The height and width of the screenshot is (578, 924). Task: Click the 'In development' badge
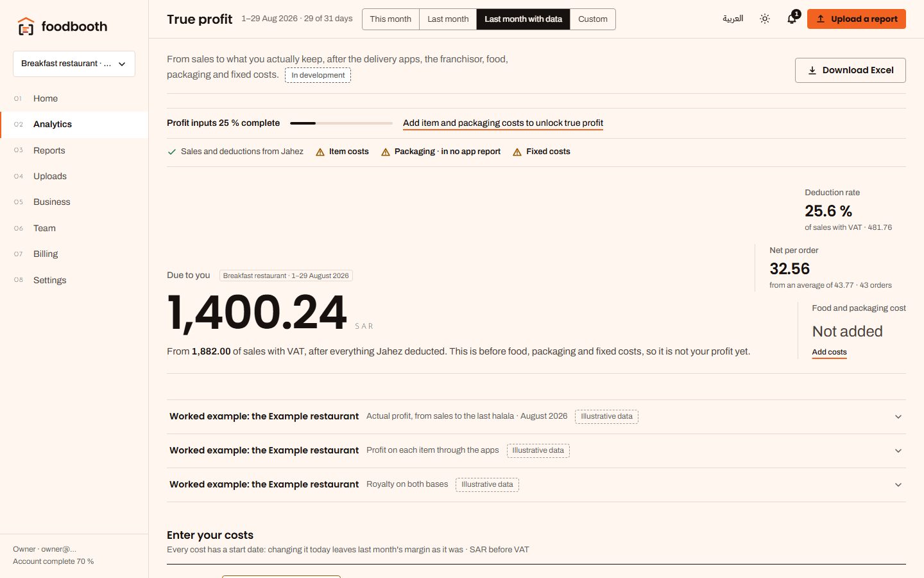pyautogui.click(x=318, y=75)
